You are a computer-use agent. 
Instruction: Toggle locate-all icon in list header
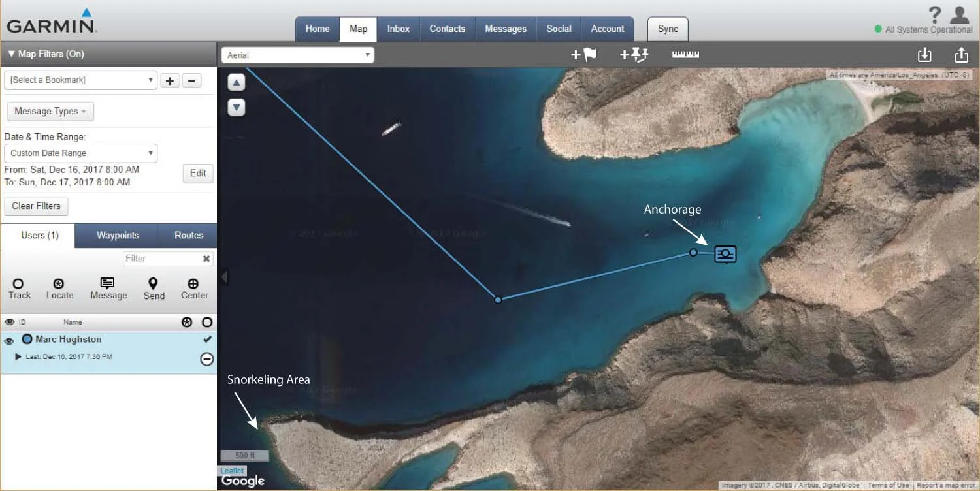pyautogui.click(x=187, y=322)
